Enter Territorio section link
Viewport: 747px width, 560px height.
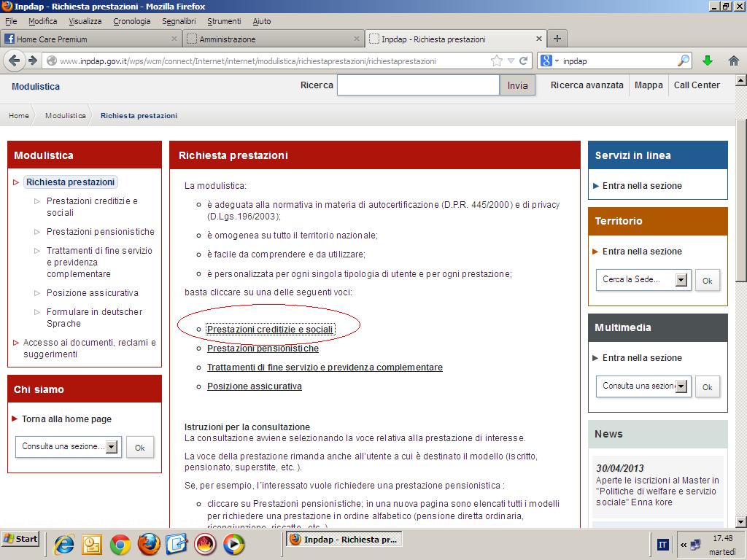click(x=642, y=252)
